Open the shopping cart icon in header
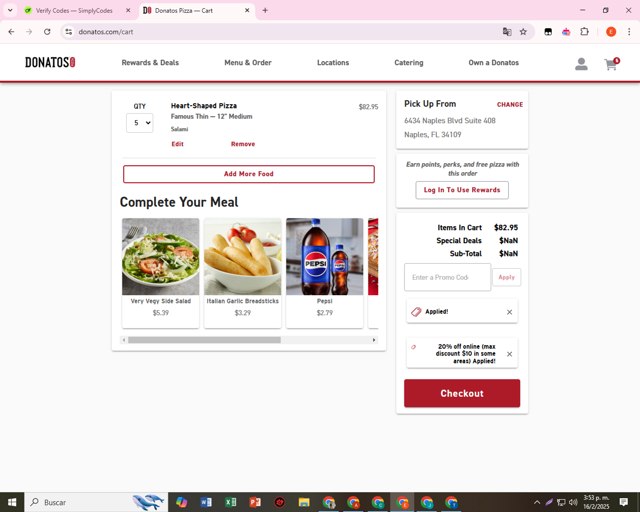The width and height of the screenshot is (640, 512). [611, 64]
